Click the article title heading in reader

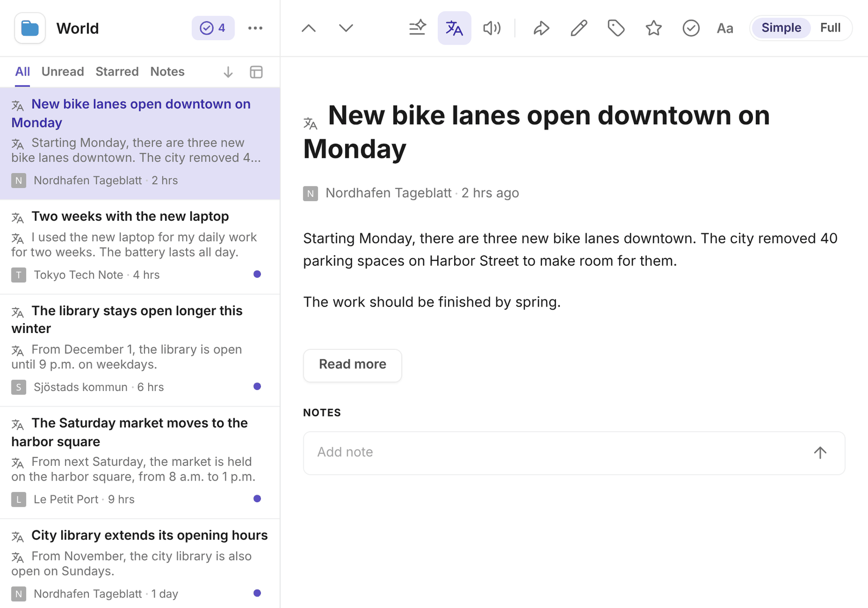(537, 132)
